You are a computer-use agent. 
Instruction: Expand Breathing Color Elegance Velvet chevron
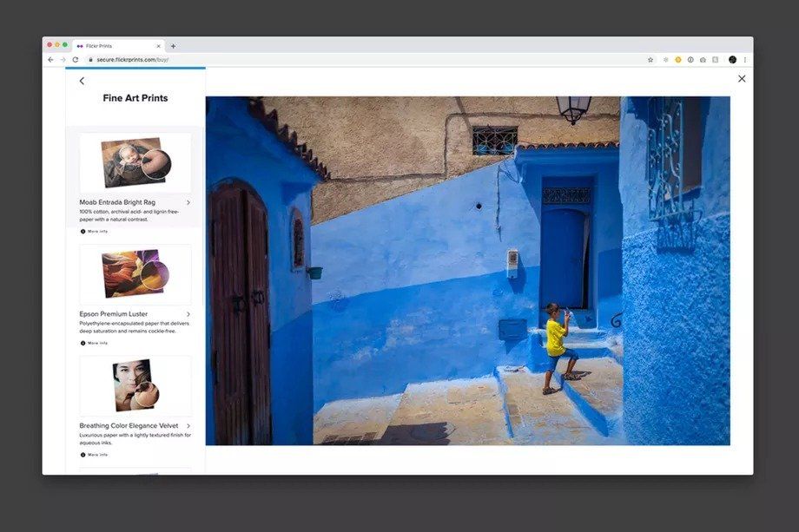188,426
